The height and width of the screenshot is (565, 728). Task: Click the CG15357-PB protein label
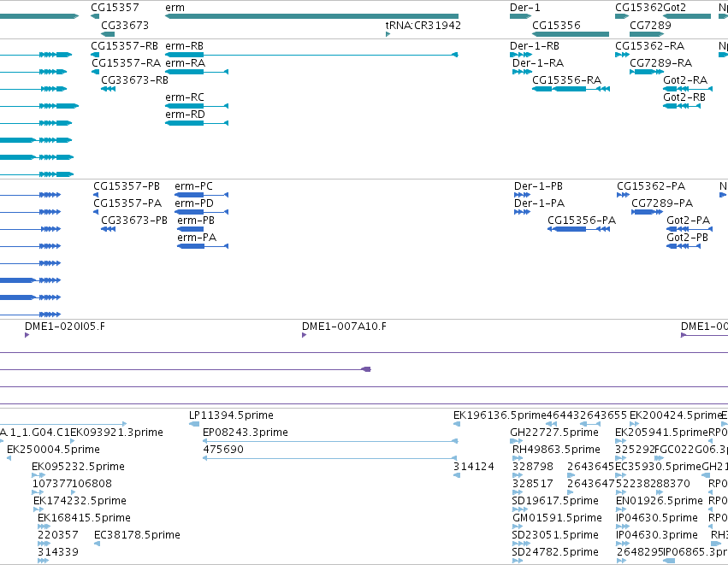127,186
